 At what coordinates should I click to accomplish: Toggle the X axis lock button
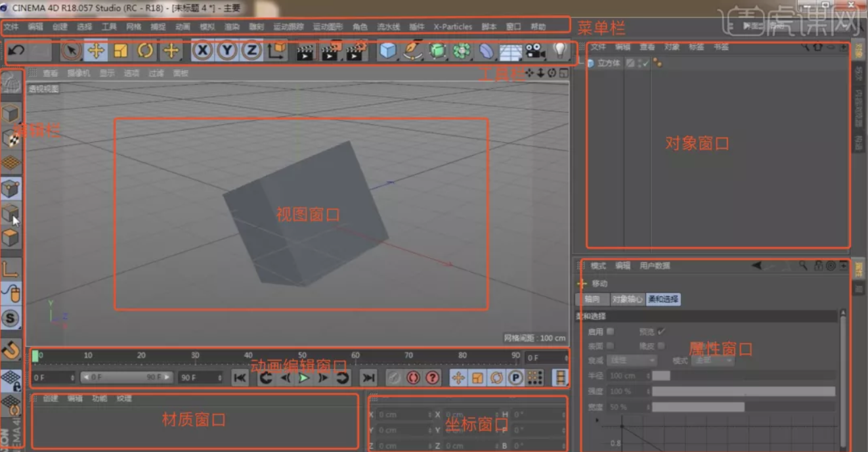[x=203, y=51]
